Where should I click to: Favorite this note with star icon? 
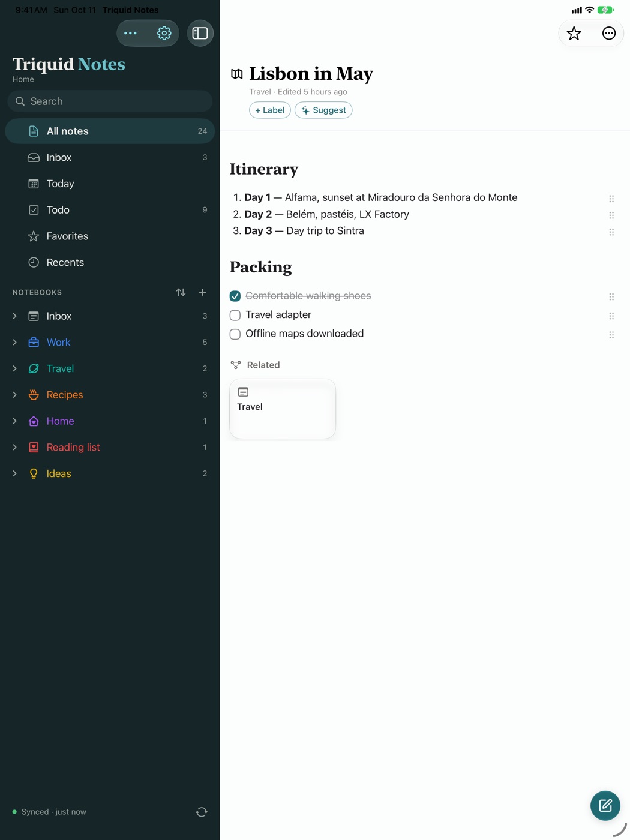point(574,34)
